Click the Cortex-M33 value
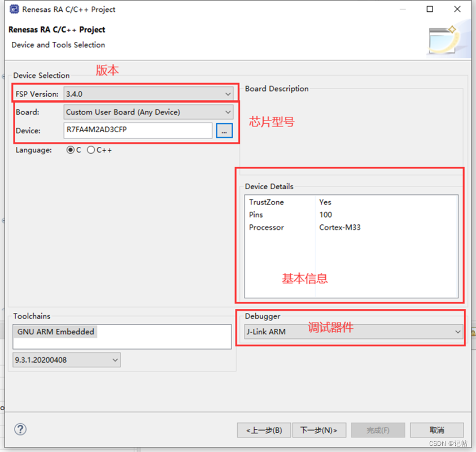The width and height of the screenshot is (476, 452). click(340, 228)
